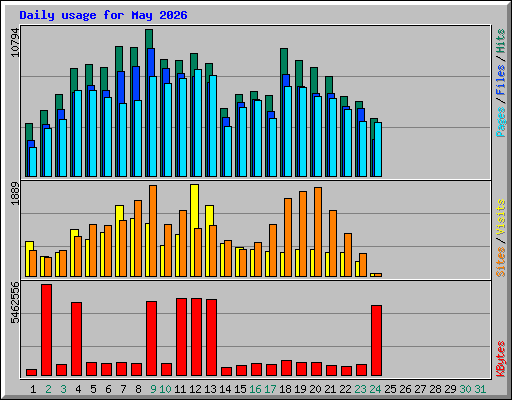Select day label 20 on the x-axis
The width and height of the screenshot is (512, 400).
point(315,389)
